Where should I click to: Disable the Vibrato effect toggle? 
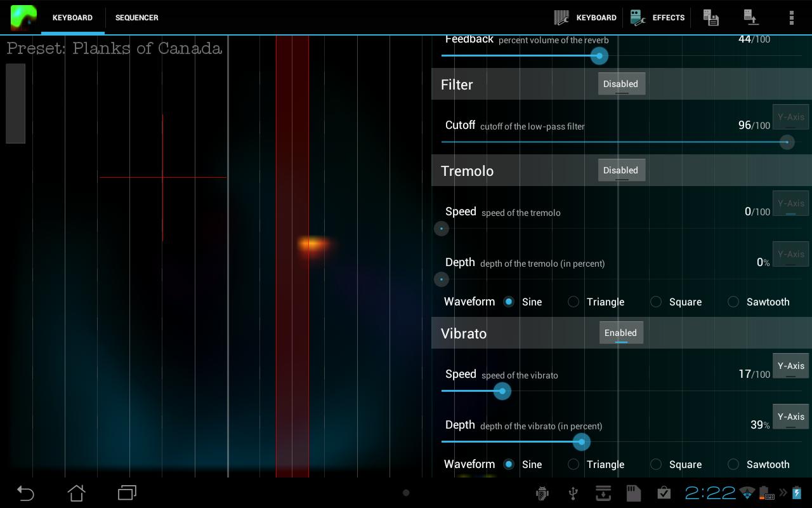tap(621, 333)
